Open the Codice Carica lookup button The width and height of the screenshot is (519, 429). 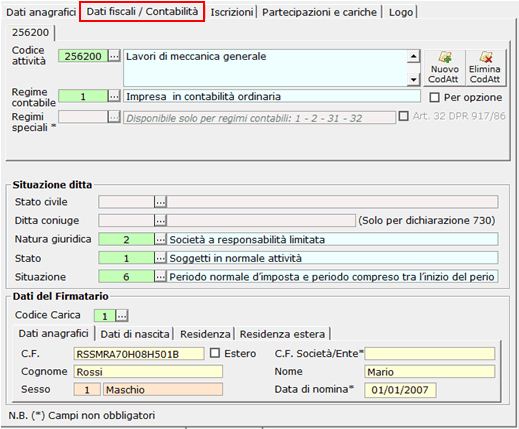tap(122, 316)
